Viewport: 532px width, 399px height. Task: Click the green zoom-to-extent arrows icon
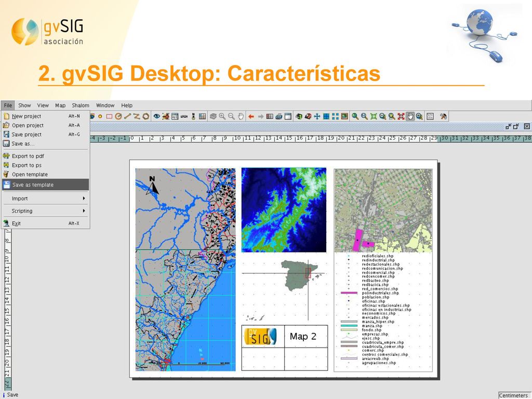click(x=374, y=116)
